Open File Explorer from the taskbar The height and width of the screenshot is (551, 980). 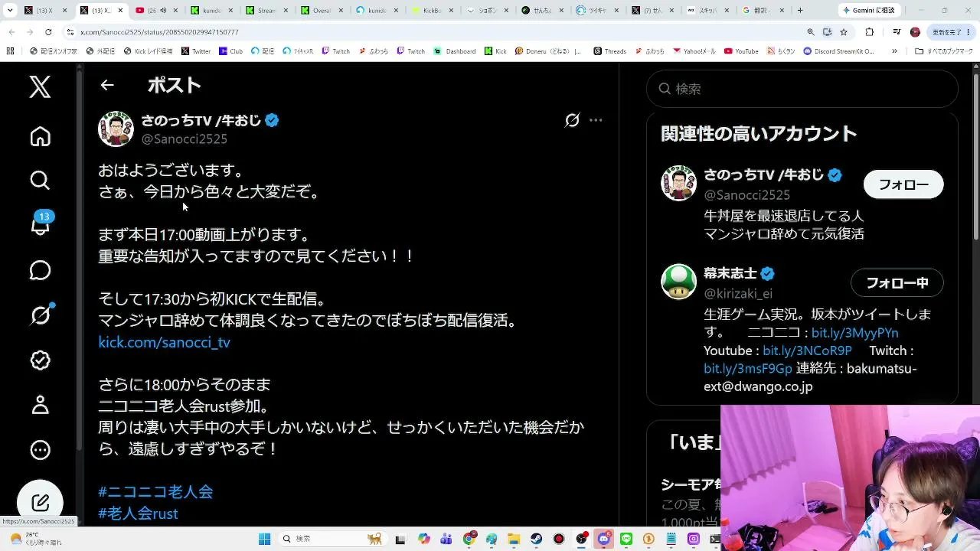point(514,539)
